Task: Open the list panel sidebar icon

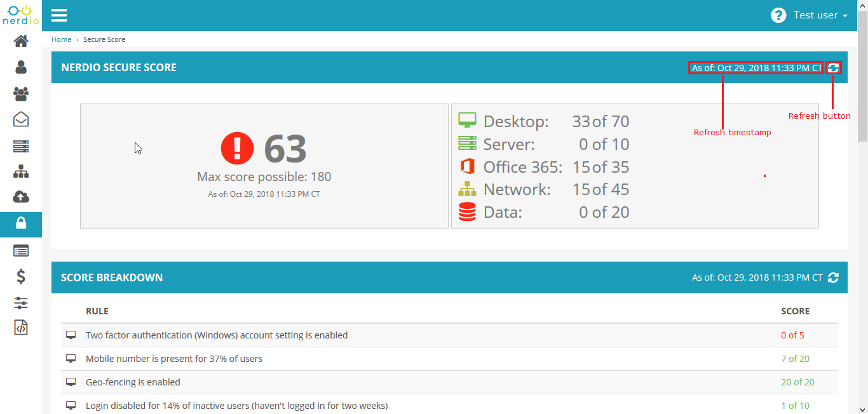Action: pyautogui.click(x=21, y=251)
